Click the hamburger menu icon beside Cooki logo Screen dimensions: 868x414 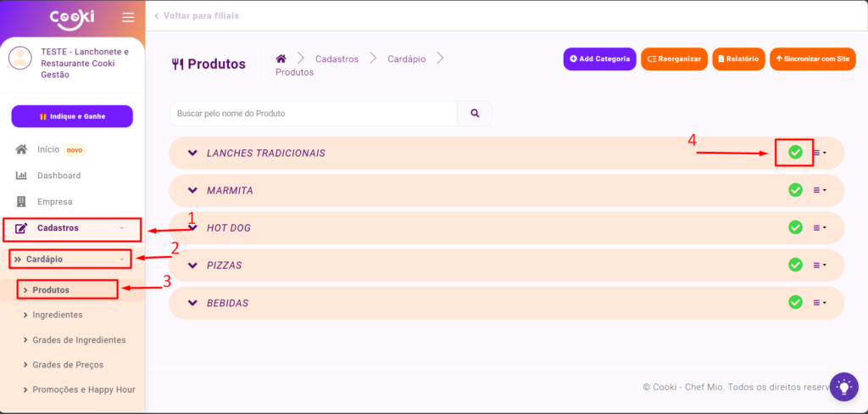[128, 18]
